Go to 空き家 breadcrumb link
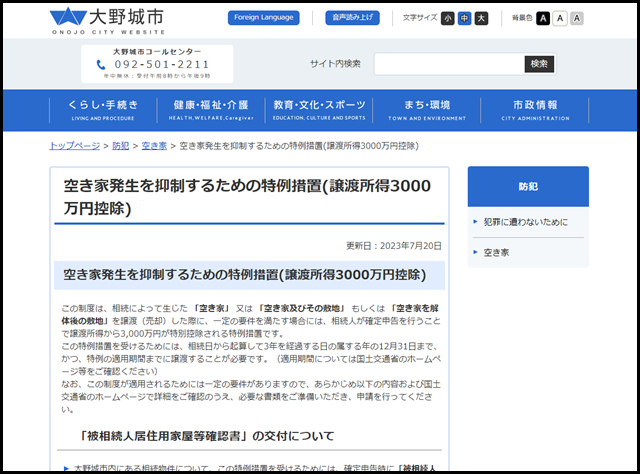 tap(154, 146)
